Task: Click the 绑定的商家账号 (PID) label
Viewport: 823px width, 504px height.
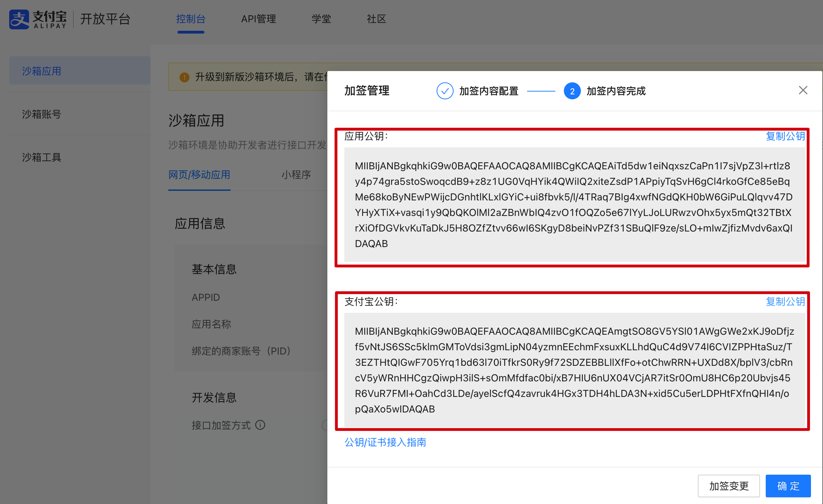Action: point(241,351)
